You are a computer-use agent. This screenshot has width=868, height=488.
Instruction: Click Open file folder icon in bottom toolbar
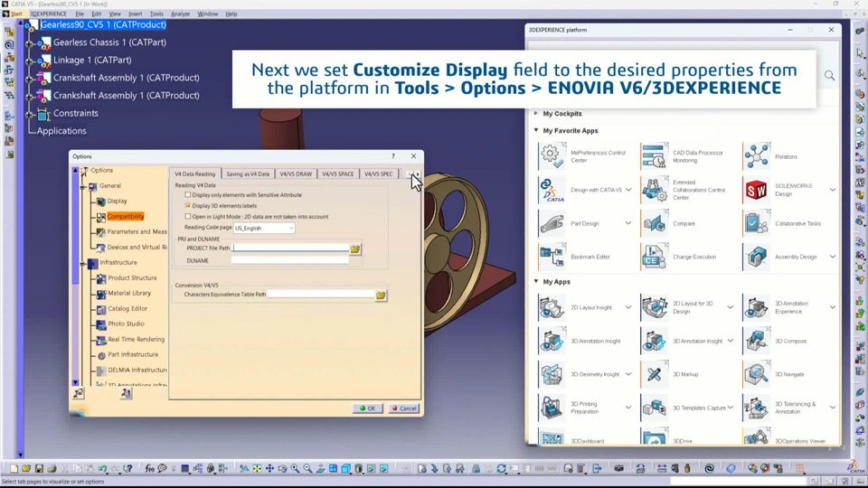point(26,469)
